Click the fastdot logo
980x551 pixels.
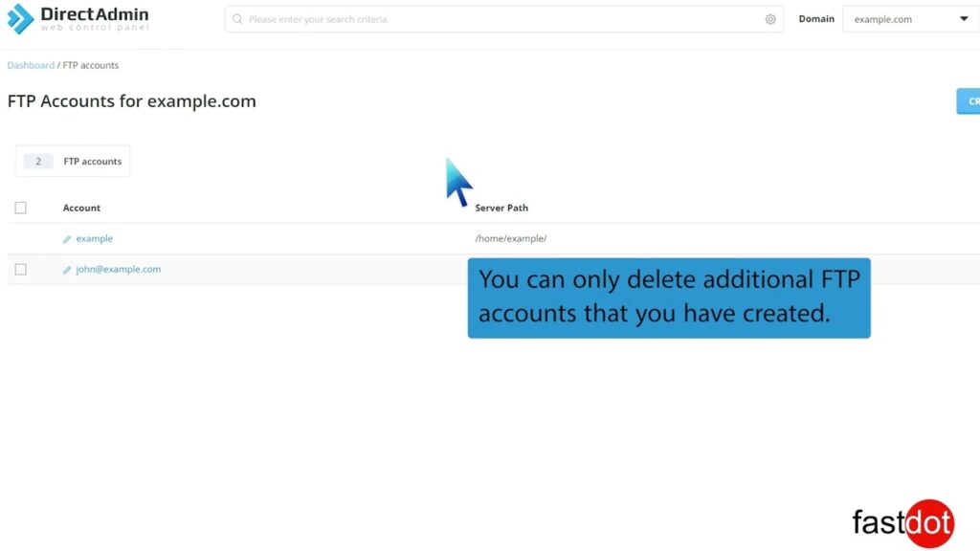click(x=903, y=523)
